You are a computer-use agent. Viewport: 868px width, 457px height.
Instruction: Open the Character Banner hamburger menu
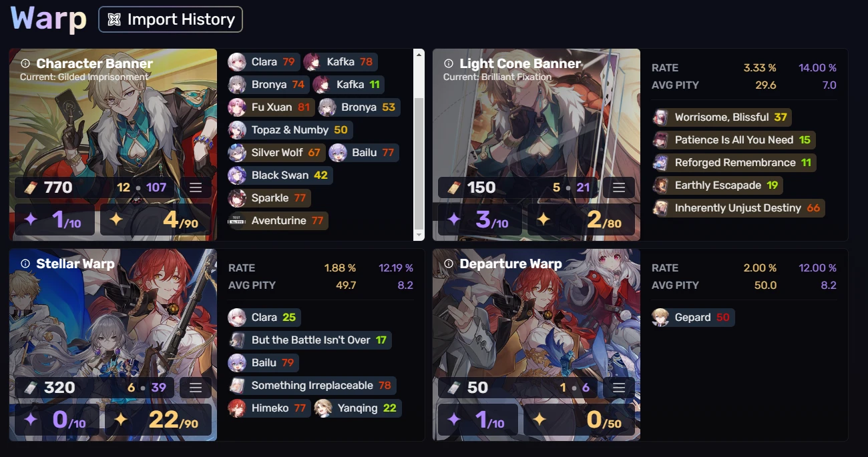click(196, 187)
